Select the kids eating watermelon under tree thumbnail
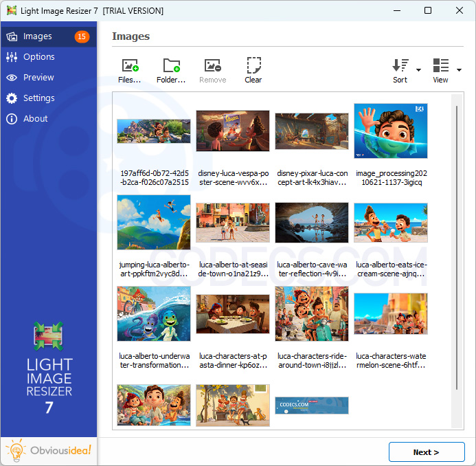Screen dimensions: 476x466 pyautogui.click(x=233, y=406)
